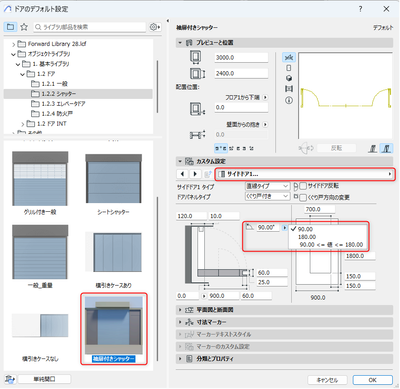Enable くぐり戸方向の変更 checkbox
400x389 pixels.
click(x=303, y=197)
